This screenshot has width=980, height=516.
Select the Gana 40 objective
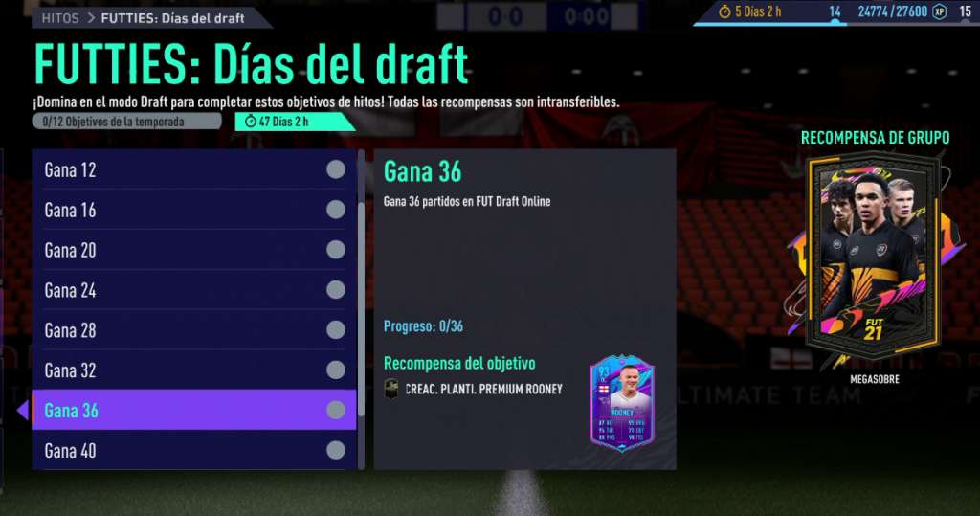pos(193,450)
